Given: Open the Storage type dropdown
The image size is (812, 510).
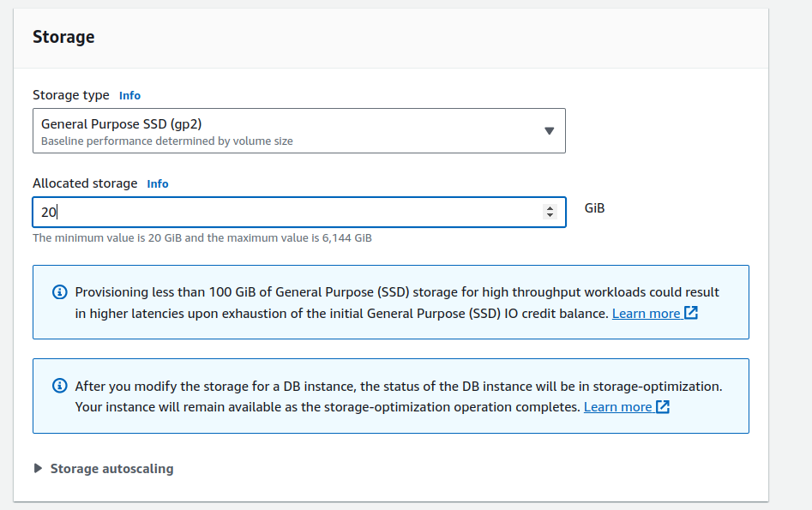Looking at the screenshot, I should tap(292, 131).
